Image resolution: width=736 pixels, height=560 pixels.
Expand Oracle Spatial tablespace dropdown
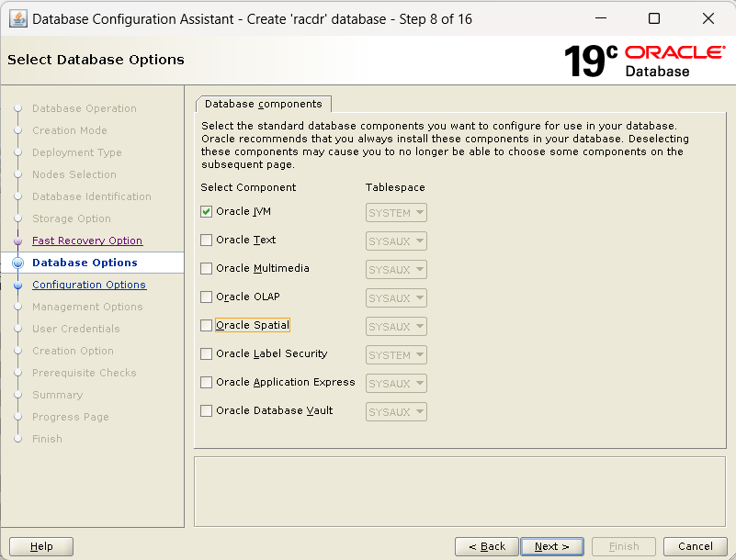pos(396,327)
